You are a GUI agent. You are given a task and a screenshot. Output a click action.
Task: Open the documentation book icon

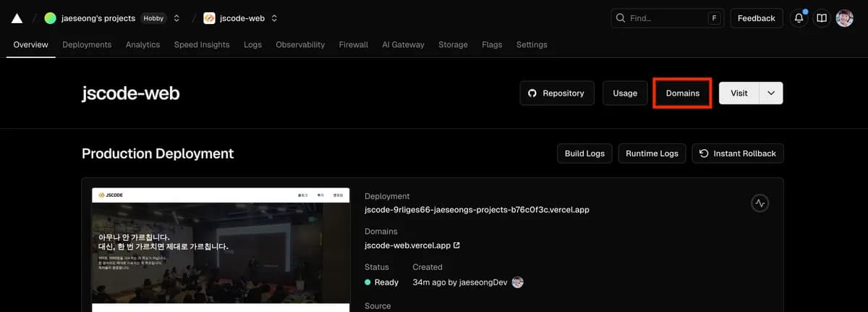822,18
